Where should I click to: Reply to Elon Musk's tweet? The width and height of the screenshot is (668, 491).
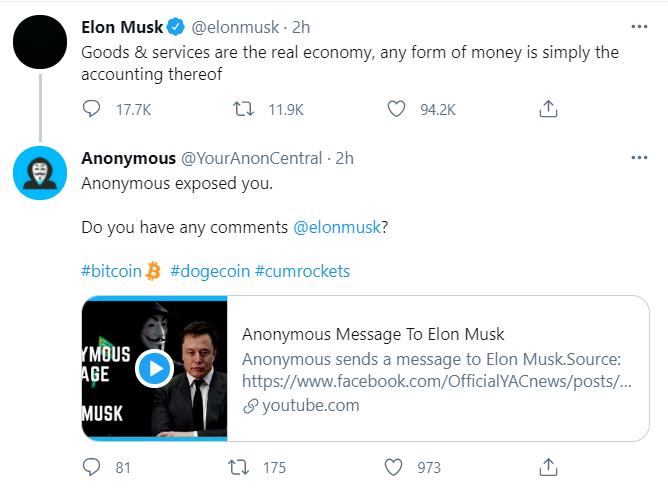[92, 108]
